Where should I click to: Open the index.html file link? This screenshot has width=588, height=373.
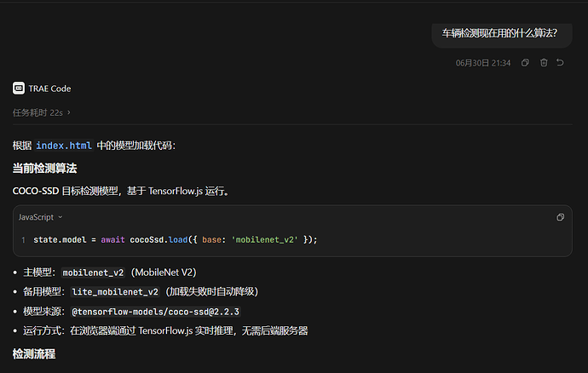(x=64, y=146)
